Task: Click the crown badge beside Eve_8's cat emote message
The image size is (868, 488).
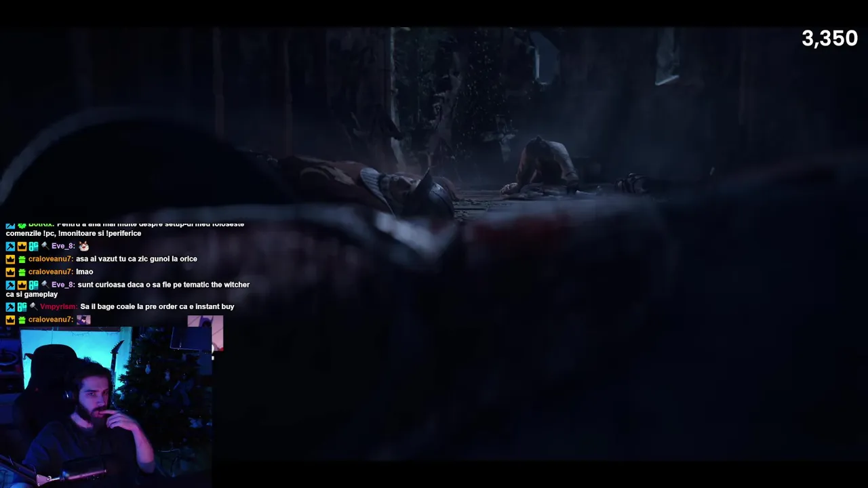Action: pos(22,246)
